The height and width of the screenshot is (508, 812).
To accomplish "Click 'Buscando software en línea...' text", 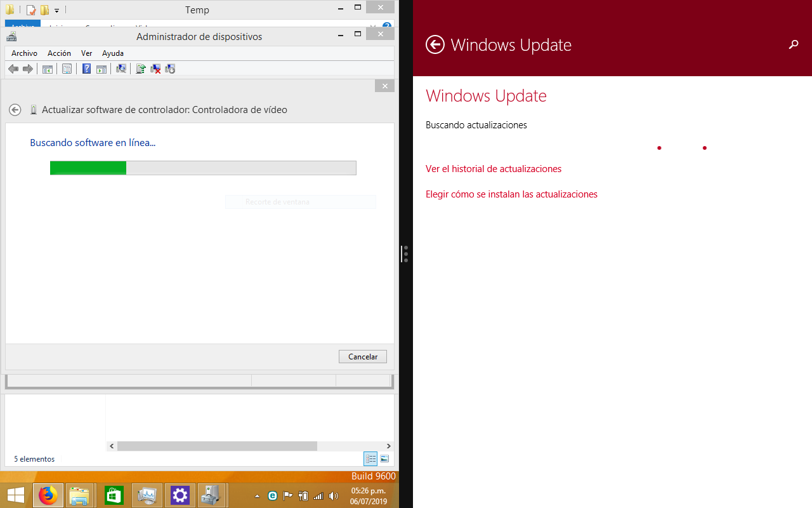I will pos(93,143).
